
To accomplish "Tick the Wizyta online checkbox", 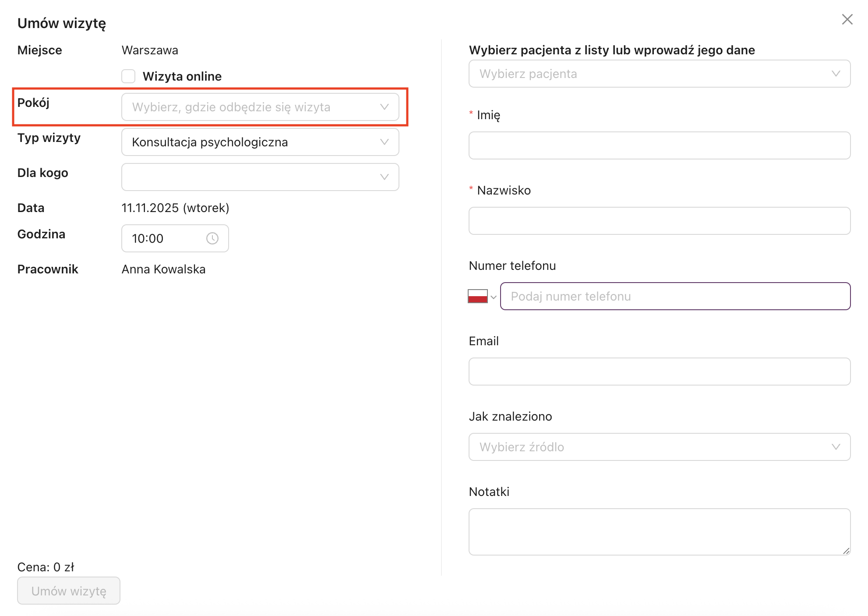I will [128, 76].
